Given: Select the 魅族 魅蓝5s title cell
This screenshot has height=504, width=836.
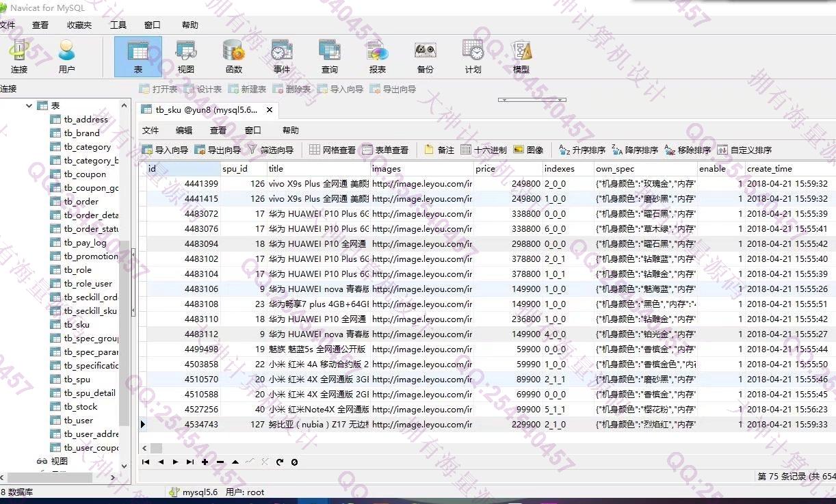Looking at the screenshot, I should click(x=317, y=349).
